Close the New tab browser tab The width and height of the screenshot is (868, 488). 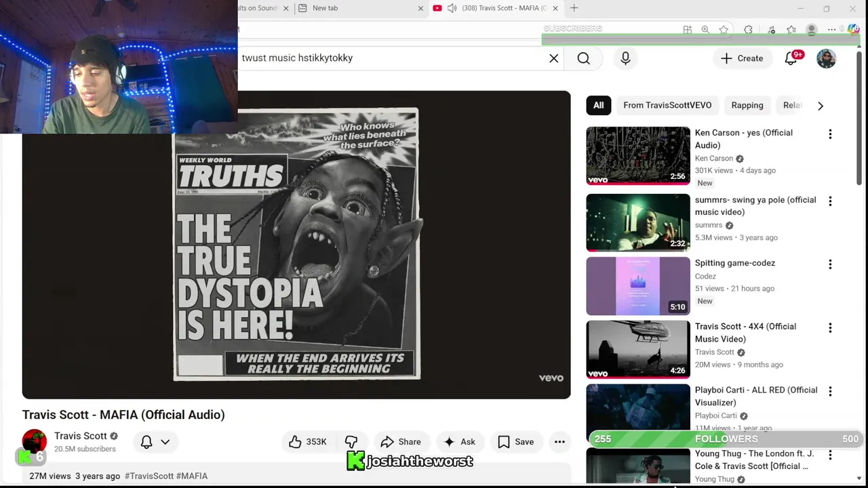tap(420, 8)
